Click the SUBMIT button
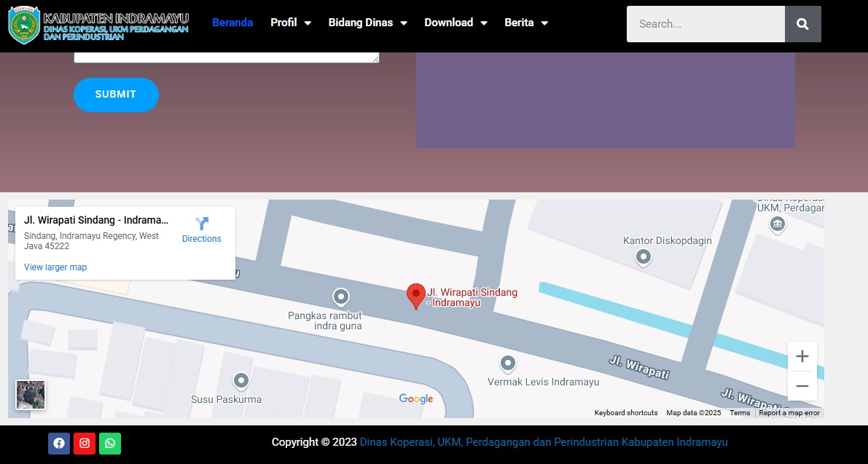 (x=117, y=95)
